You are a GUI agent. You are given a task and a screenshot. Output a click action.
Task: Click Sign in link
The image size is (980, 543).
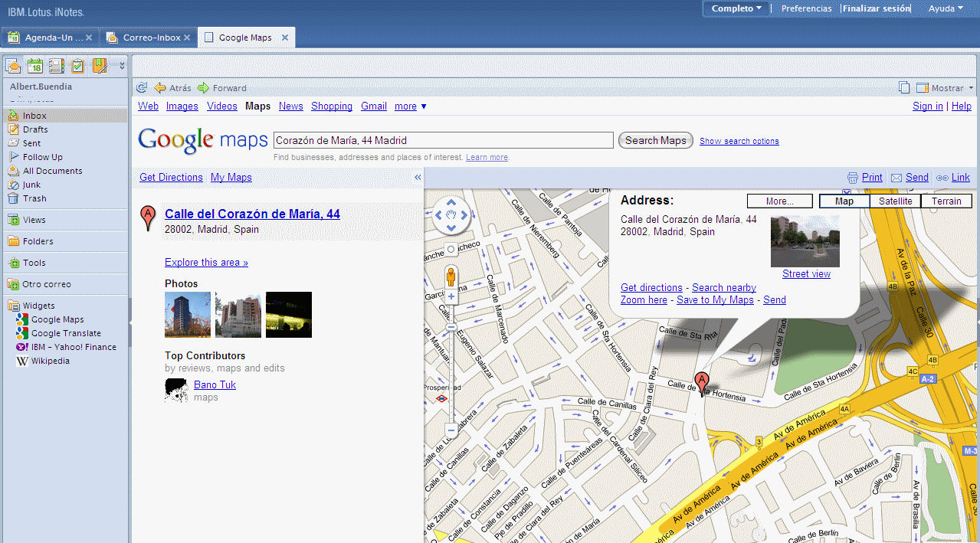pyautogui.click(x=928, y=106)
